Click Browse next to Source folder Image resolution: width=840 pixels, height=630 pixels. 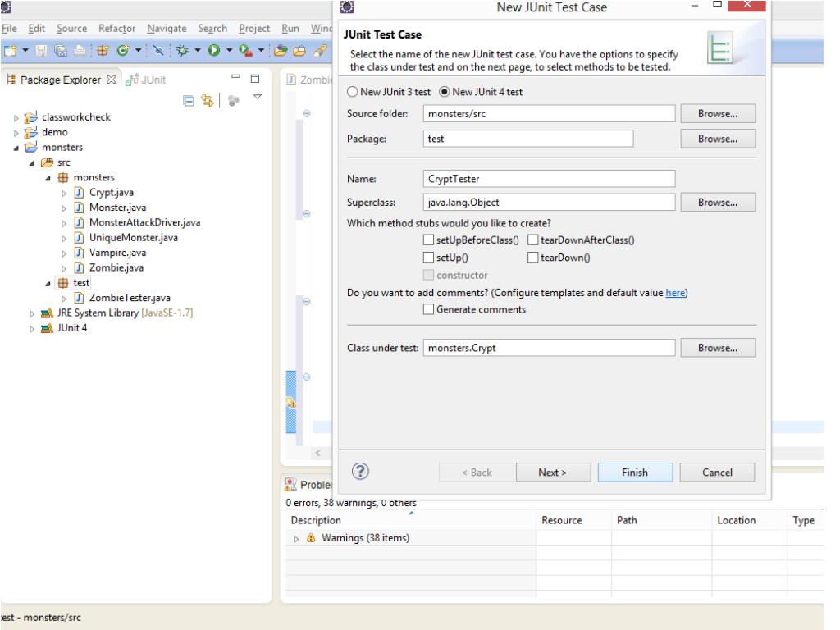tap(718, 113)
